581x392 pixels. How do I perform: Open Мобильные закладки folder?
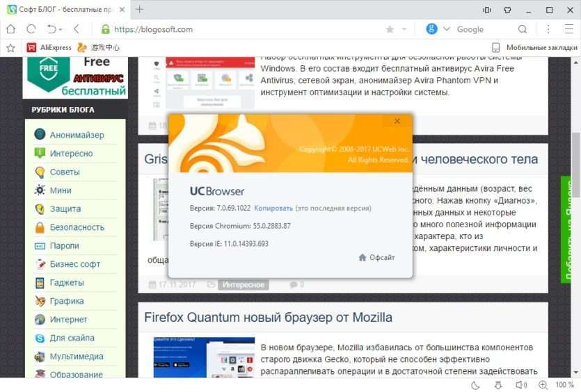[534, 47]
